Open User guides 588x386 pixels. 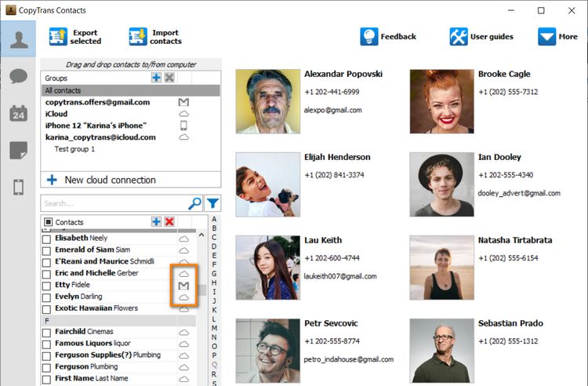[x=481, y=37]
